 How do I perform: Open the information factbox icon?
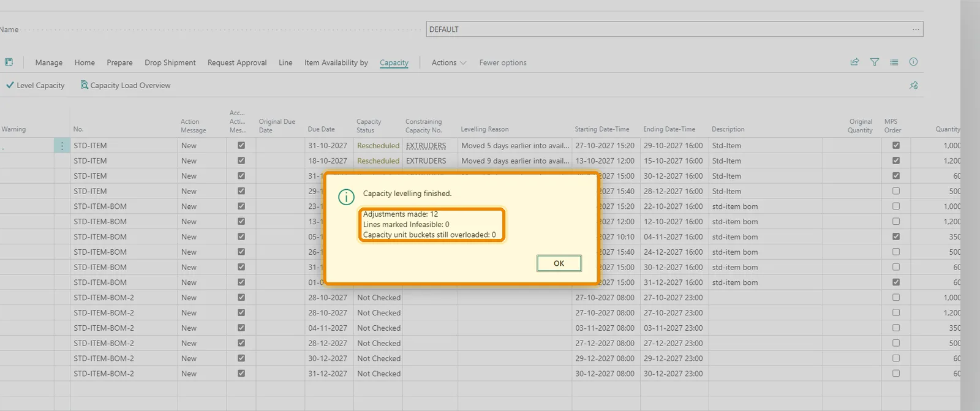click(913, 62)
